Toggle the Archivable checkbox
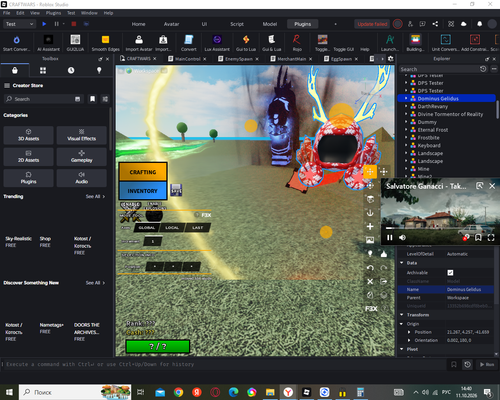 tap(450, 273)
